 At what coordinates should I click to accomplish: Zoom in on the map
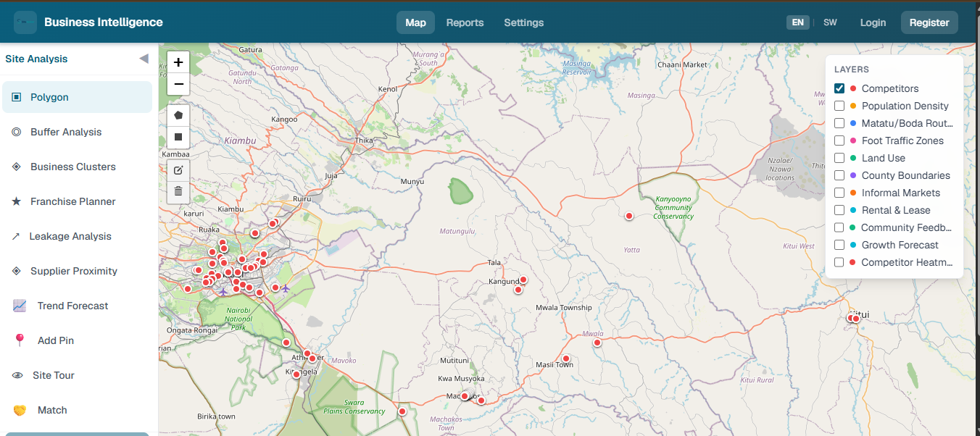click(178, 62)
